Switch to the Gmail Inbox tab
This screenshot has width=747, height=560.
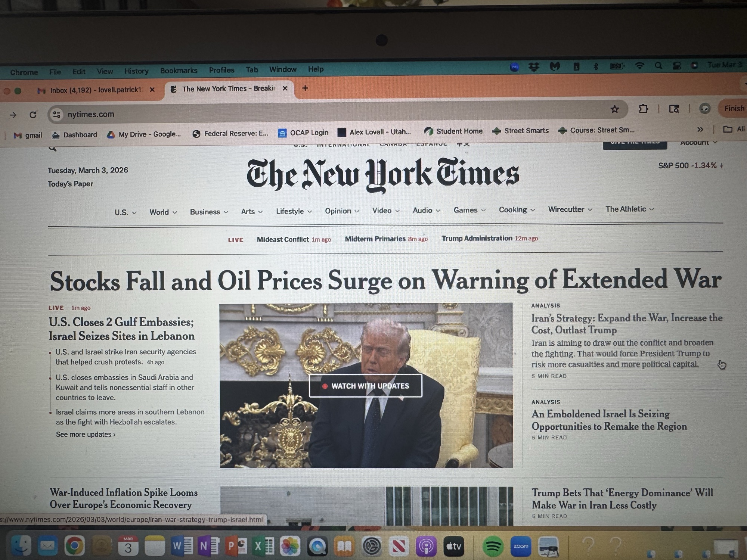96,90
